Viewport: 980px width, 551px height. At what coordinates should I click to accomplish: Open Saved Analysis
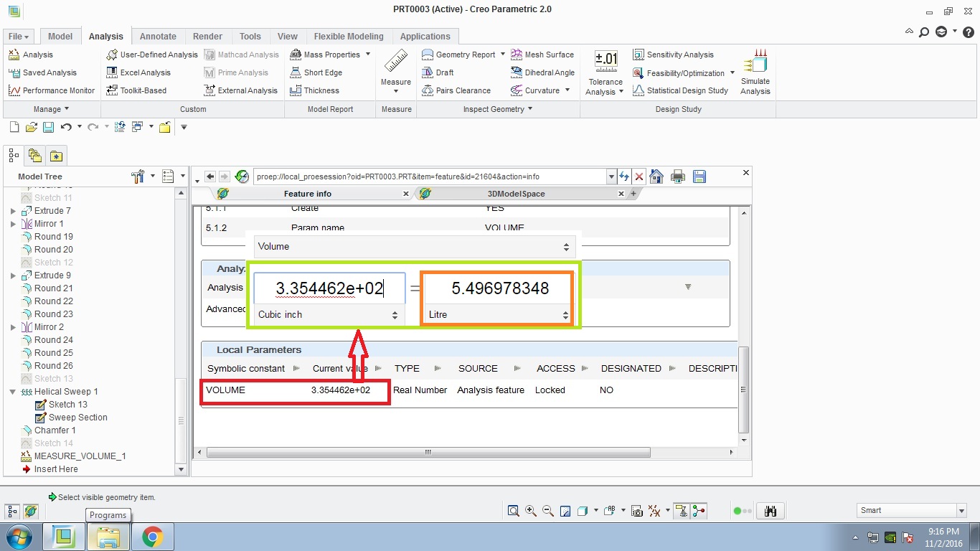click(x=42, y=72)
